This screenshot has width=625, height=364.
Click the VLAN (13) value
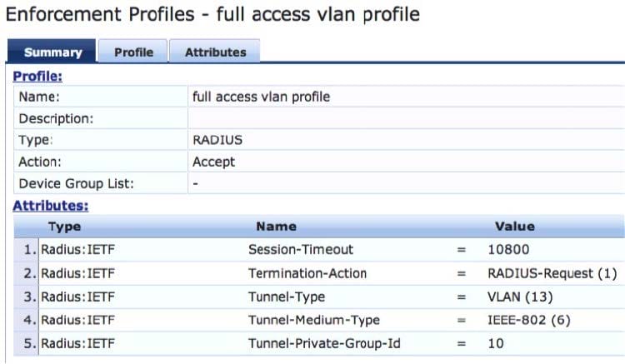[520, 297]
